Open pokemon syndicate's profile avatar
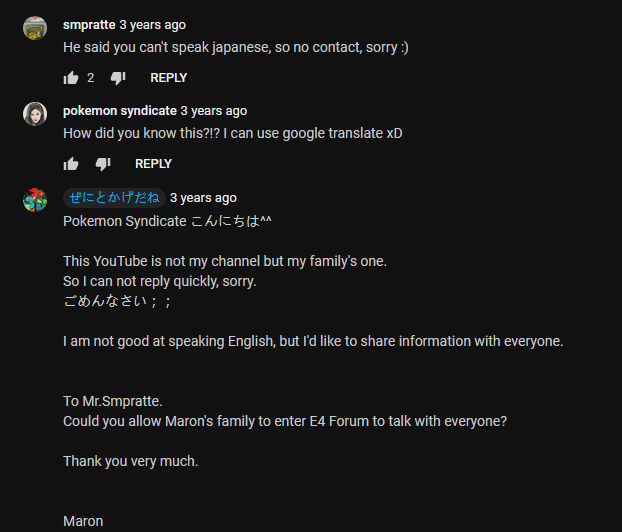The width and height of the screenshot is (622, 532). pyautogui.click(x=35, y=114)
